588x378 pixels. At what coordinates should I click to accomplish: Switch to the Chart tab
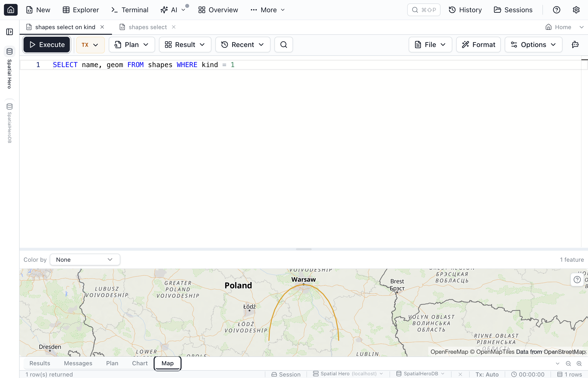pyautogui.click(x=140, y=363)
